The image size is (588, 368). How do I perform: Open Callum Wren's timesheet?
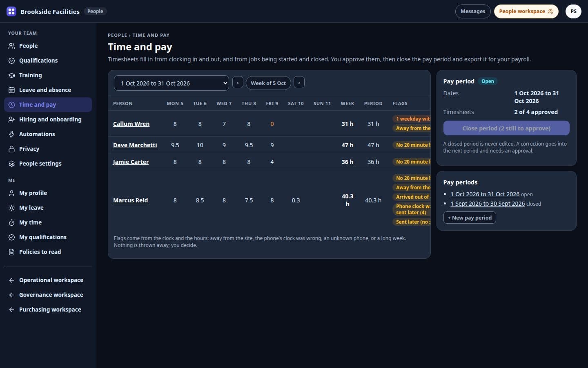point(131,124)
